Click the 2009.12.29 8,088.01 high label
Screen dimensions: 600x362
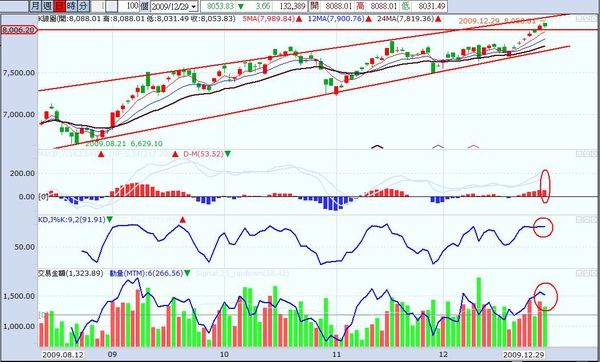point(497,21)
